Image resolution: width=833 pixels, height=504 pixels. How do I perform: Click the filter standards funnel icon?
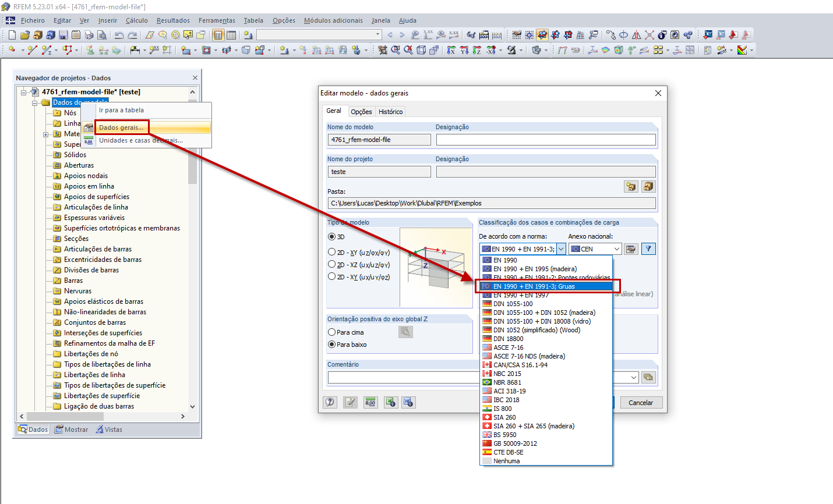pyautogui.click(x=648, y=249)
